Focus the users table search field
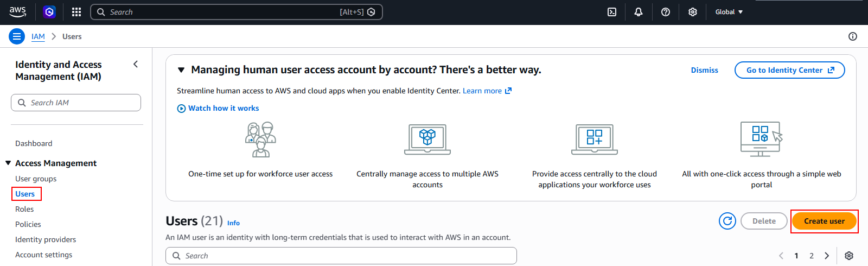Viewport: 868px width, 266px height. click(x=341, y=256)
